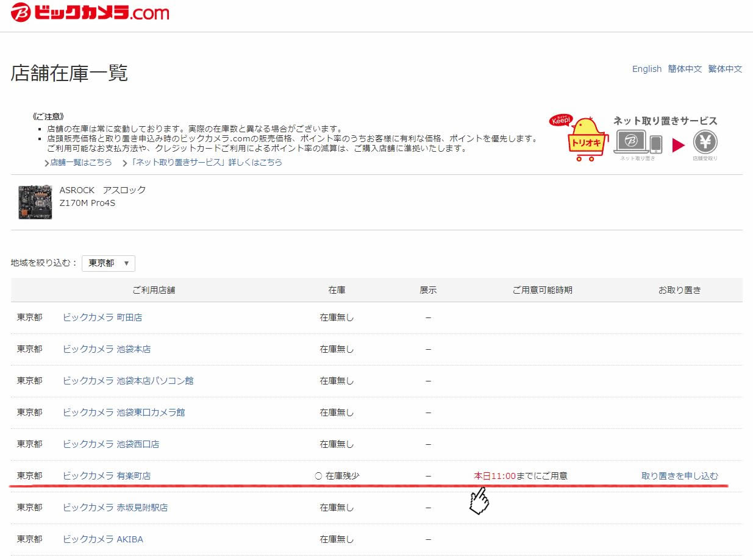Click the laptop and phone reservation icon
The width and height of the screenshot is (753, 560).
coord(637,143)
